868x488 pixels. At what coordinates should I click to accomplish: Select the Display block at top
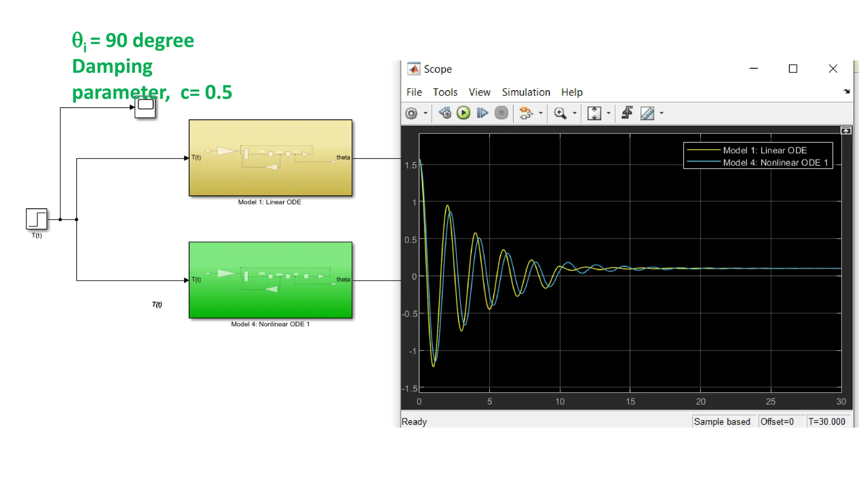point(145,108)
